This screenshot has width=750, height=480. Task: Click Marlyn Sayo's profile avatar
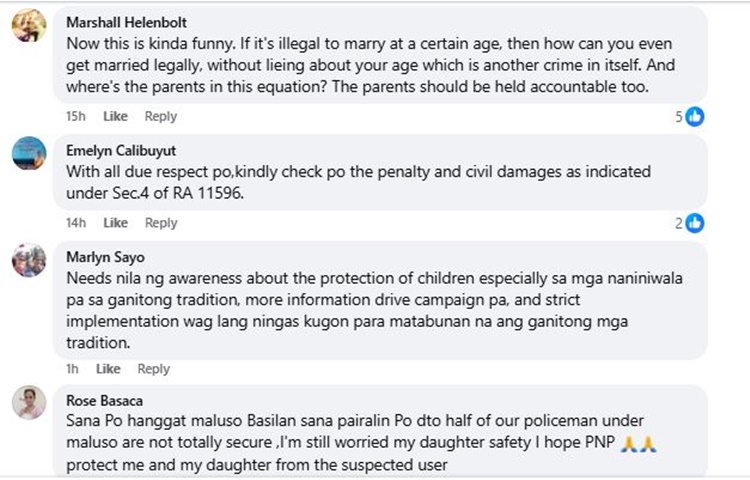point(29,259)
